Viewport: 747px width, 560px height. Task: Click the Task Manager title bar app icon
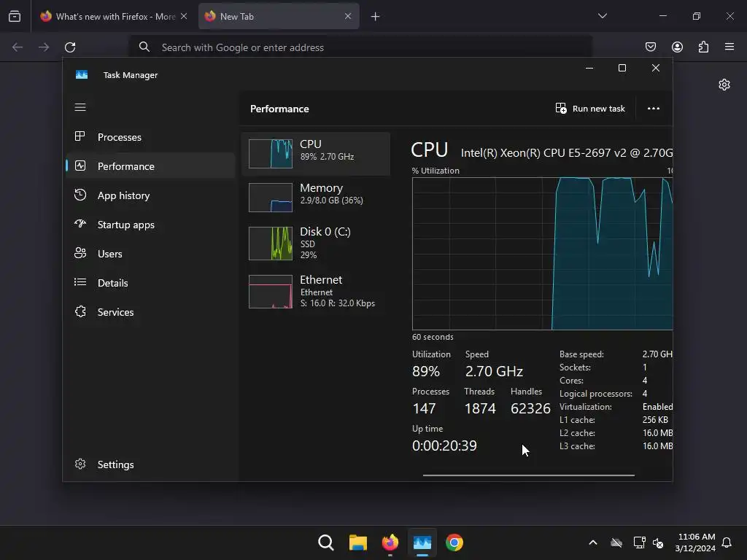[82, 75]
